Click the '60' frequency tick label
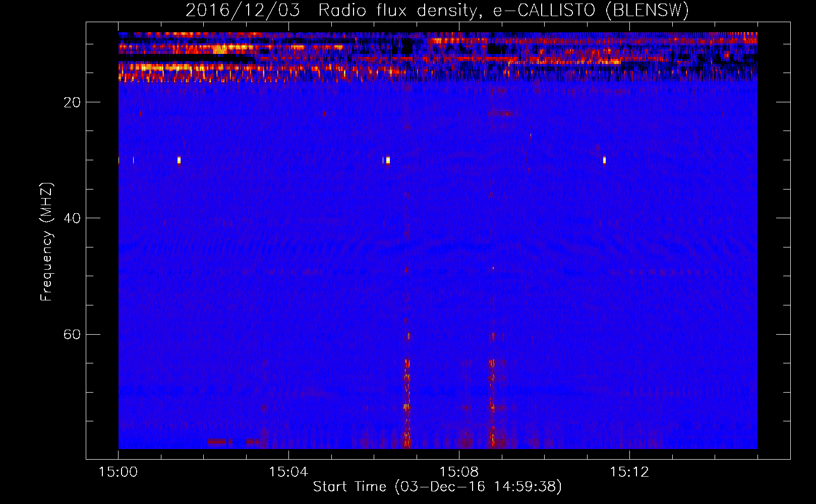Screen dimensions: 816x504 tap(72, 335)
